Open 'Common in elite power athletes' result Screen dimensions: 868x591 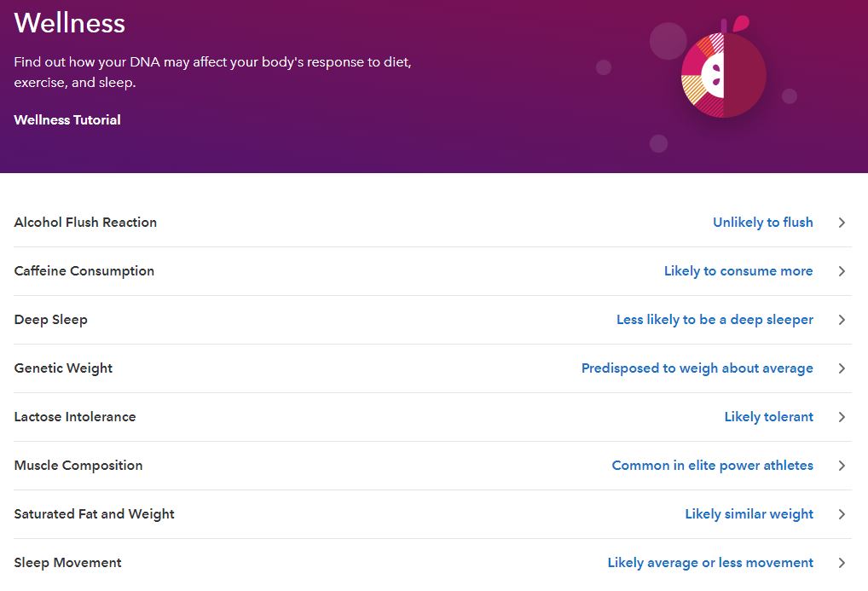[x=712, y=466]
